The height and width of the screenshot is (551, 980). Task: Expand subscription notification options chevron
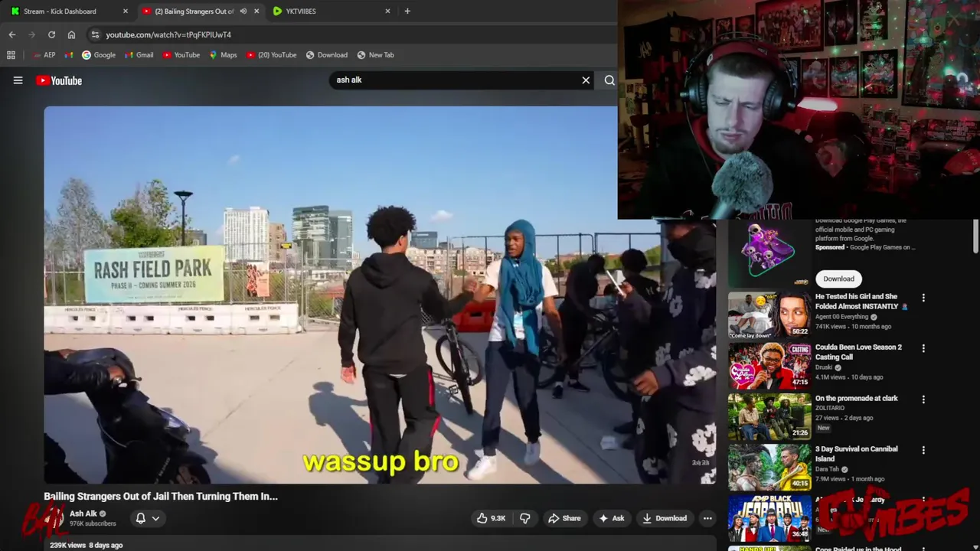click(x=155, y=518)
